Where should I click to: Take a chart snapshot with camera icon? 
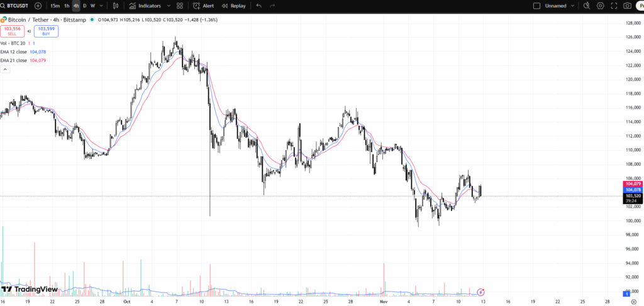point(627,6)
